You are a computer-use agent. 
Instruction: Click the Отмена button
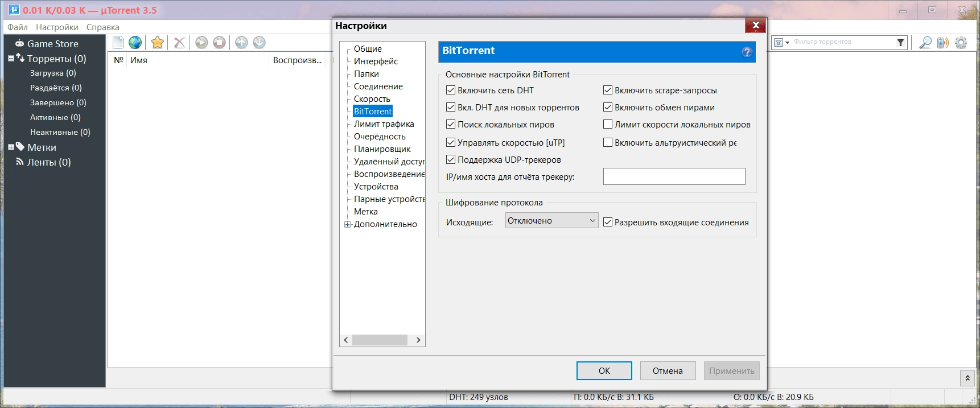click(x=668, y=370)
